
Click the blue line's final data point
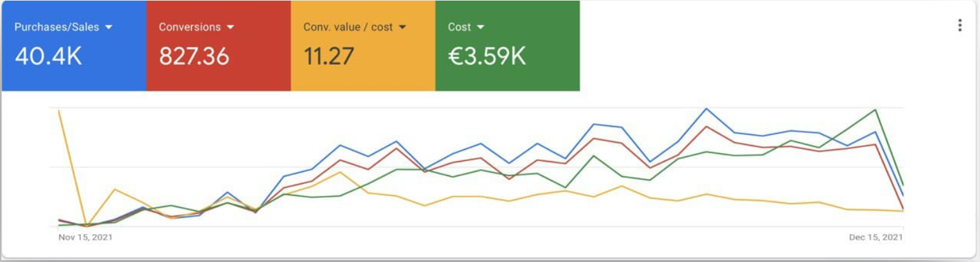pos(903,195)
